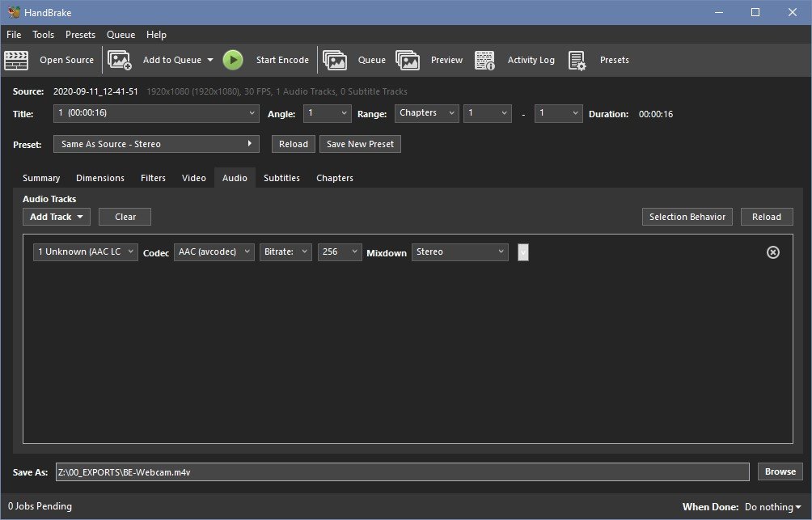Expand the small audio track options arrow
The width and height of the screenshot is (812, 520).
(x=522, y=252)
